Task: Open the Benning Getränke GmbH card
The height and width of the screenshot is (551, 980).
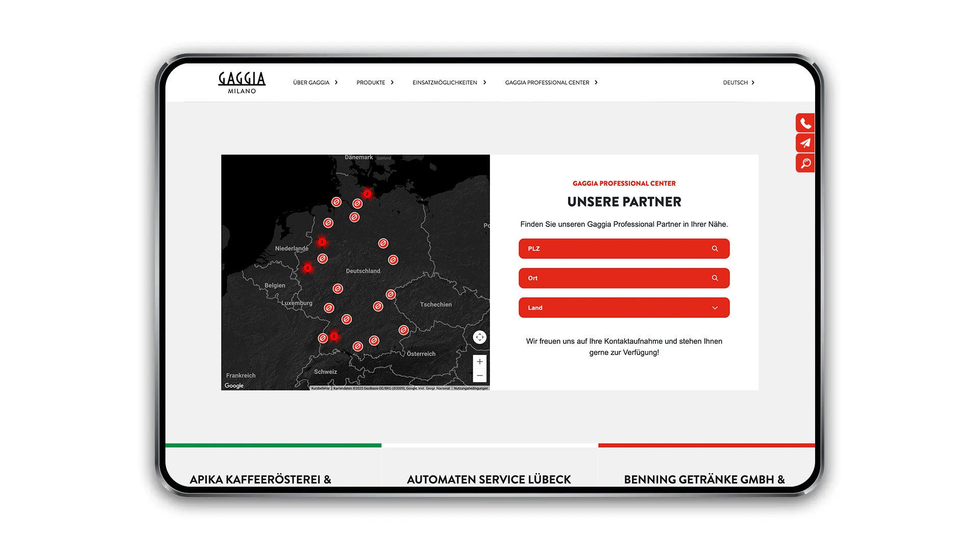Action: pyautogui.click(x=704, y=480)
